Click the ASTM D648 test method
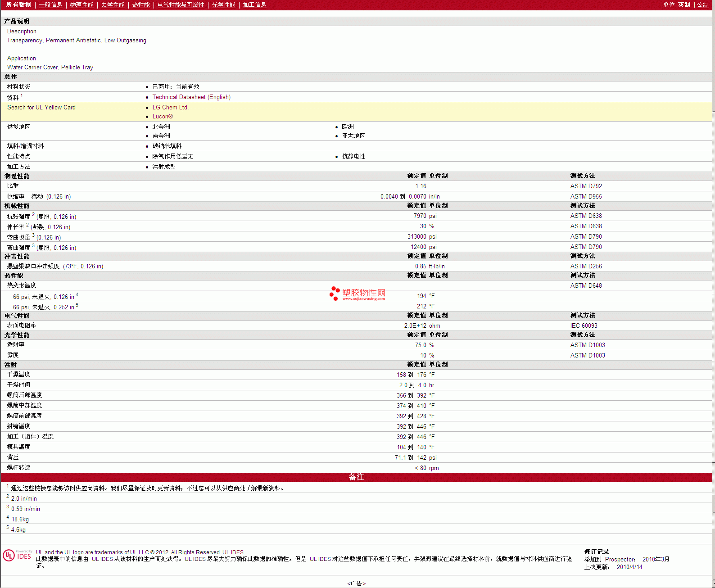The width and height of the screenshot is (715, 588). 586,285
